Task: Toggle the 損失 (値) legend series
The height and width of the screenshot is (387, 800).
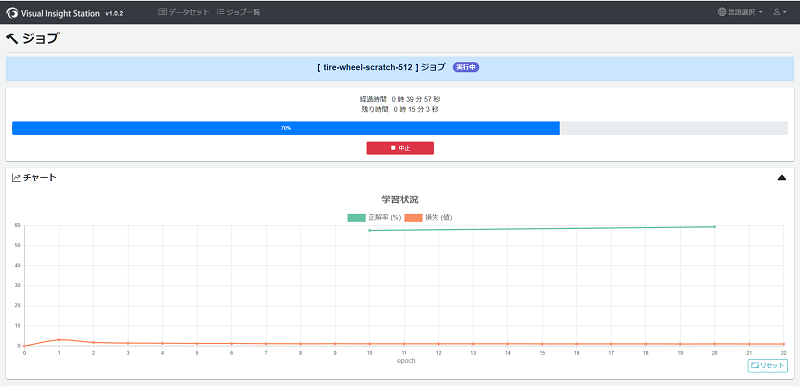Action: coord(428,218)
